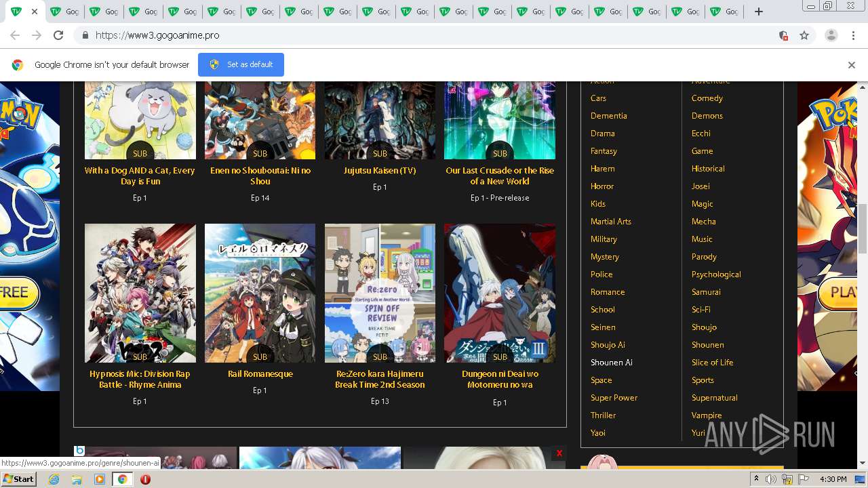Image resolution: width=868 pixels, height=488 pixels.
Task: Select the Sci-Fi genre
Action: click(701, 310)
